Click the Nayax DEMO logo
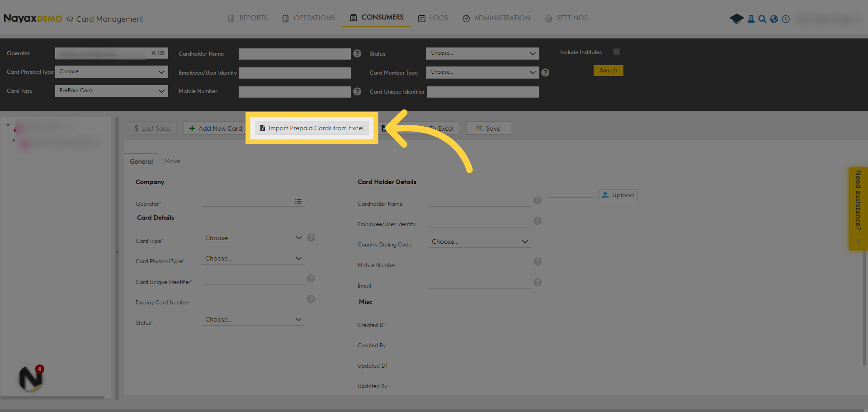868x412 pixels. pos(33,19)
